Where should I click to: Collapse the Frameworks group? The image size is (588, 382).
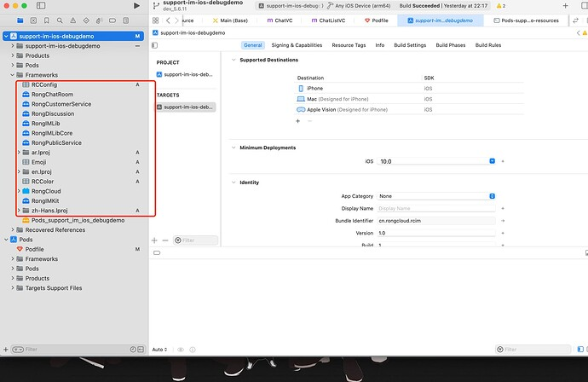click(13, 75)
